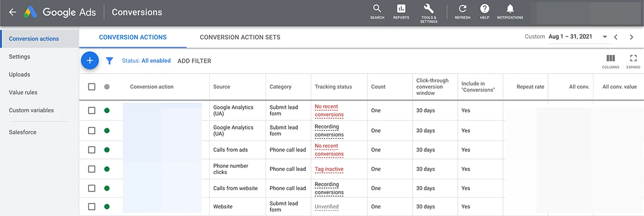Image resolution: width=644 pixels, height=216 pixels.
Task: Open Settings in the left sidebar
Action: point(19,57)
